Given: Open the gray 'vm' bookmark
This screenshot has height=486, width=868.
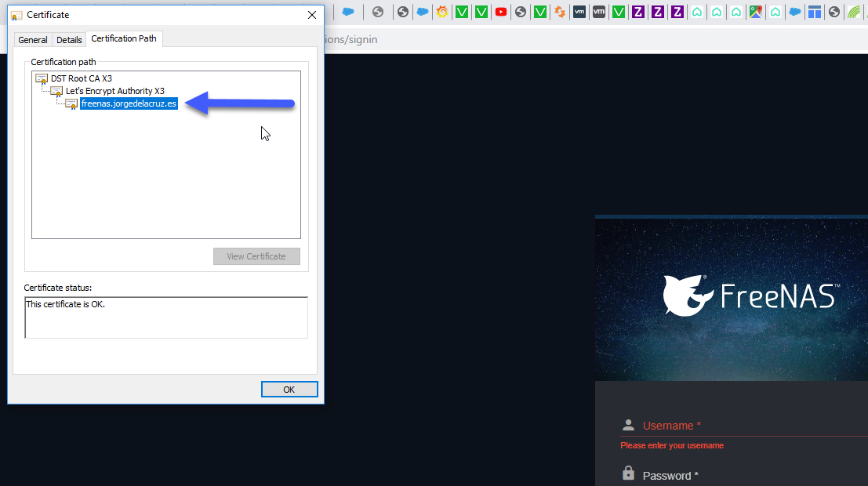Looking at the screenshot, I should [599, 12].
